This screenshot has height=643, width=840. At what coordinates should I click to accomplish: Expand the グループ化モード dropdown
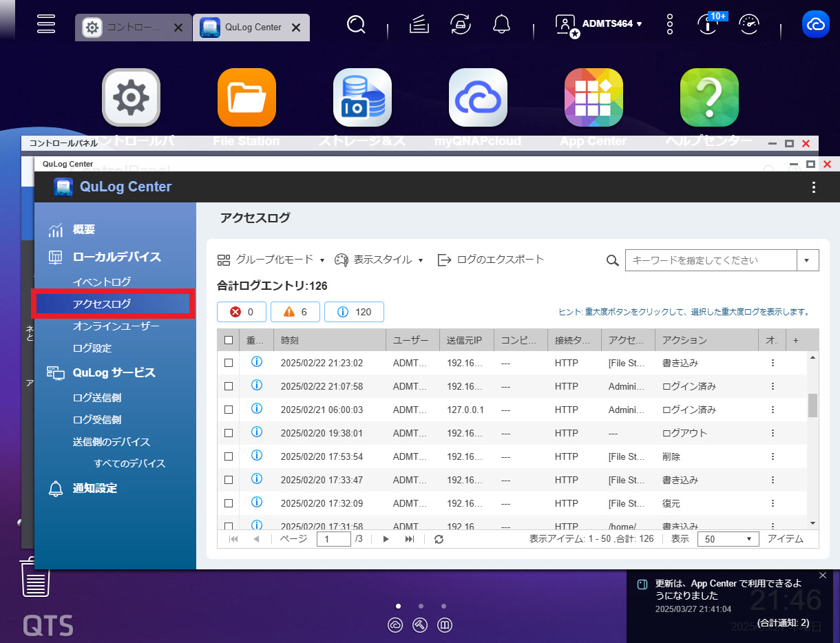point(271,260)
